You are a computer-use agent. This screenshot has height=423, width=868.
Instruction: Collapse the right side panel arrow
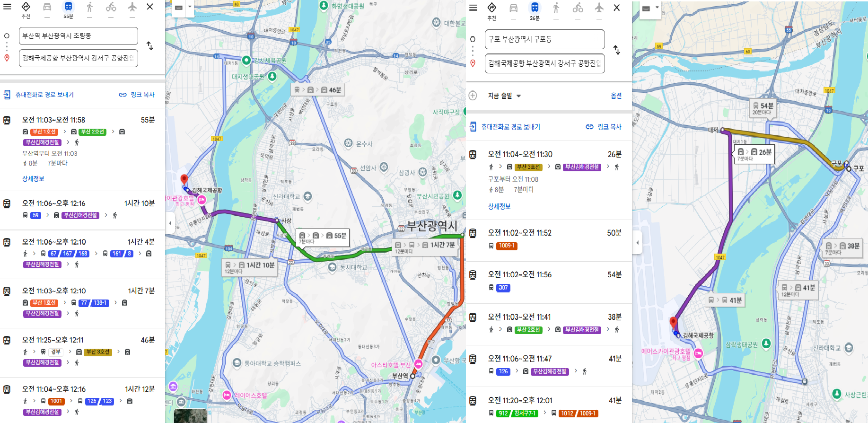[637, 243]
